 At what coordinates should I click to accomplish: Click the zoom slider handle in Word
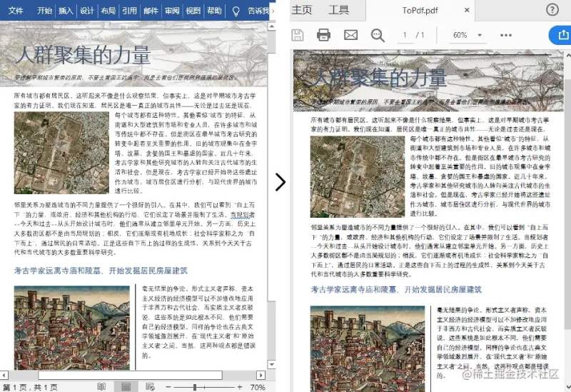pos(195,387)
